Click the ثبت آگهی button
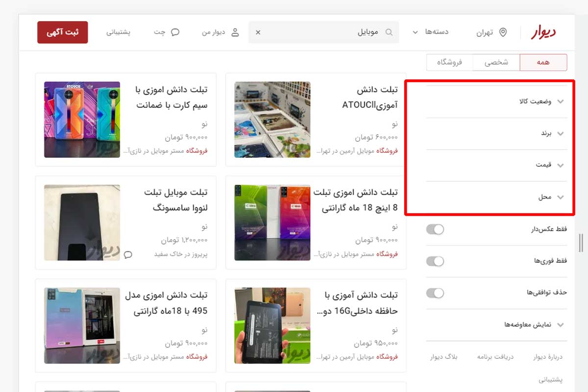The image size is (588, 392). pyautogui.click(x=63, y=32)
